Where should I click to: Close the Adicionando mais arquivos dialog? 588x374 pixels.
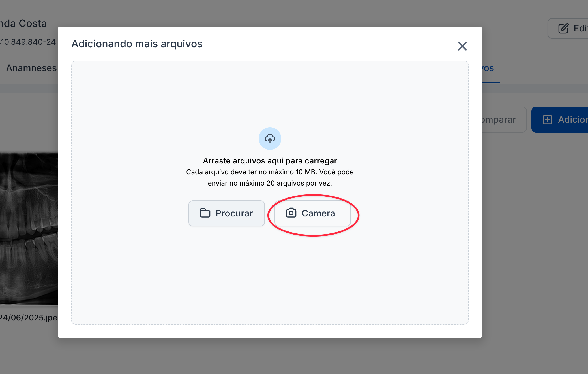[x=462, y=46]
